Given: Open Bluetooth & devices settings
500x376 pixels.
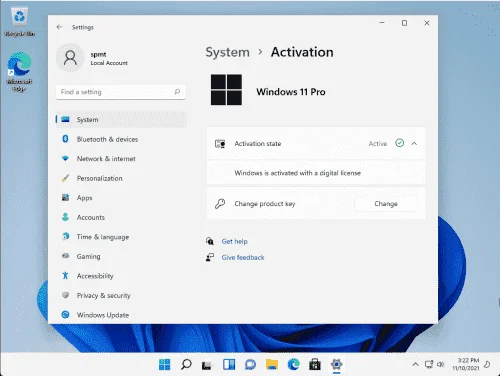Looking at the screenshot, I should (121, 139).
